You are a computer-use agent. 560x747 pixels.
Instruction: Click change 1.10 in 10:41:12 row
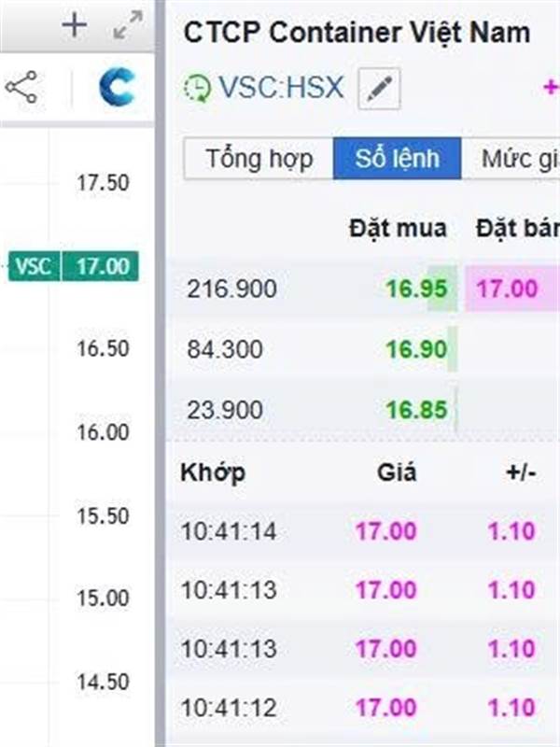pos(511,708)
